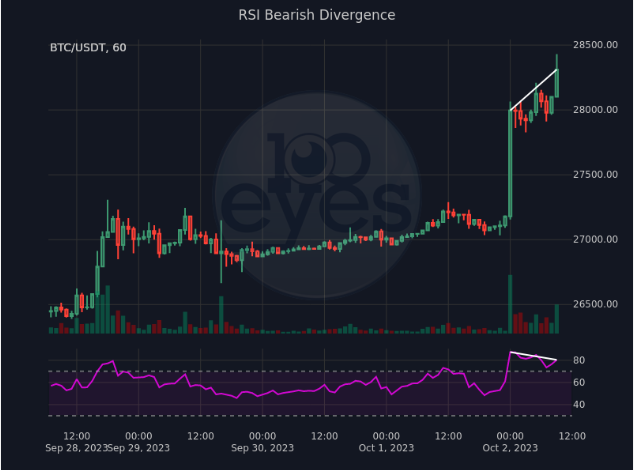Select the "BTC/USDT, 60" symbol label
The height and width of the screenshot is (470, 634).
click(88, 48)
